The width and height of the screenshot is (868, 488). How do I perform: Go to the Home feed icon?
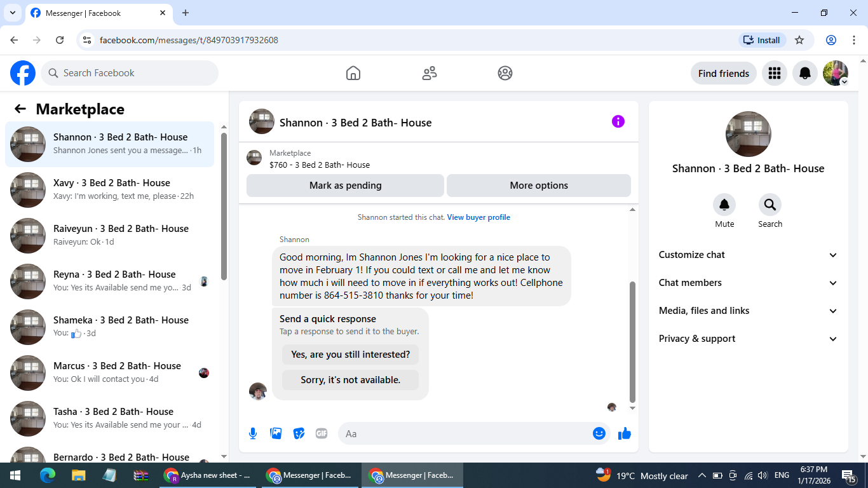tap(353, 73)
